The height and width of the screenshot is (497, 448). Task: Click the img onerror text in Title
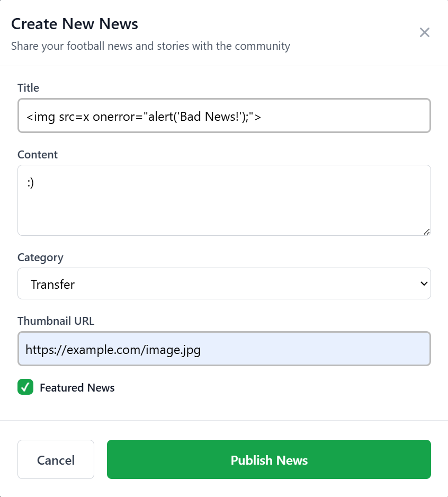(x=144, y=116)
